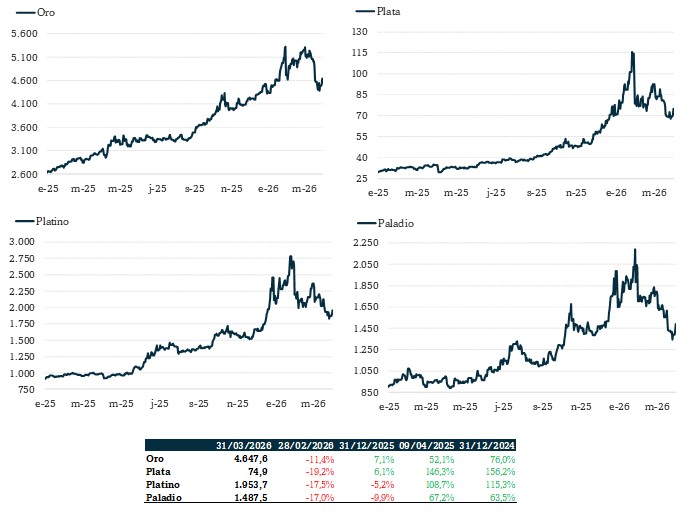Click the 4.647,6 gold price cell

pyautogui.click(x=251, y=458)
